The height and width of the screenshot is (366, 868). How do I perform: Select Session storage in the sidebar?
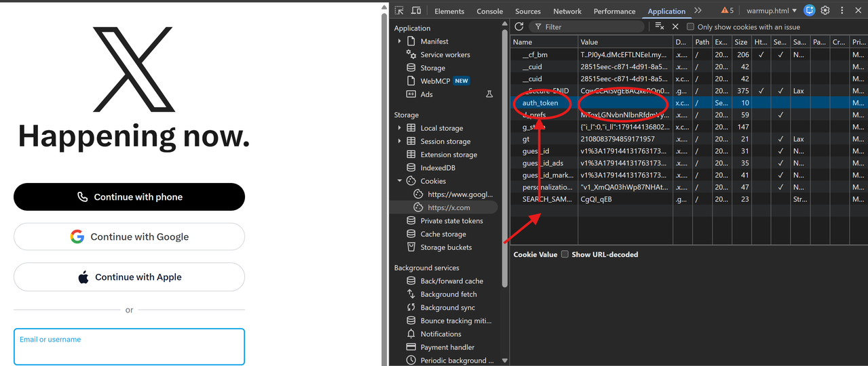pyautogui.click(x=445, y=141)
